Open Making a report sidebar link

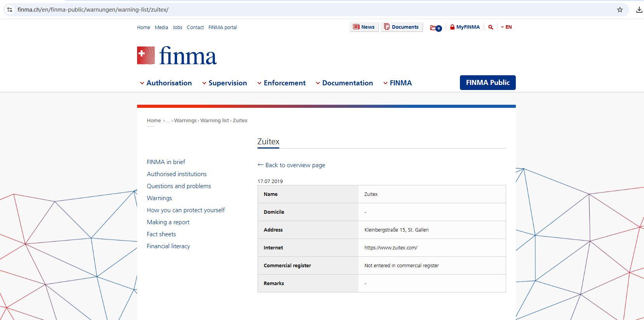point(168,222)
